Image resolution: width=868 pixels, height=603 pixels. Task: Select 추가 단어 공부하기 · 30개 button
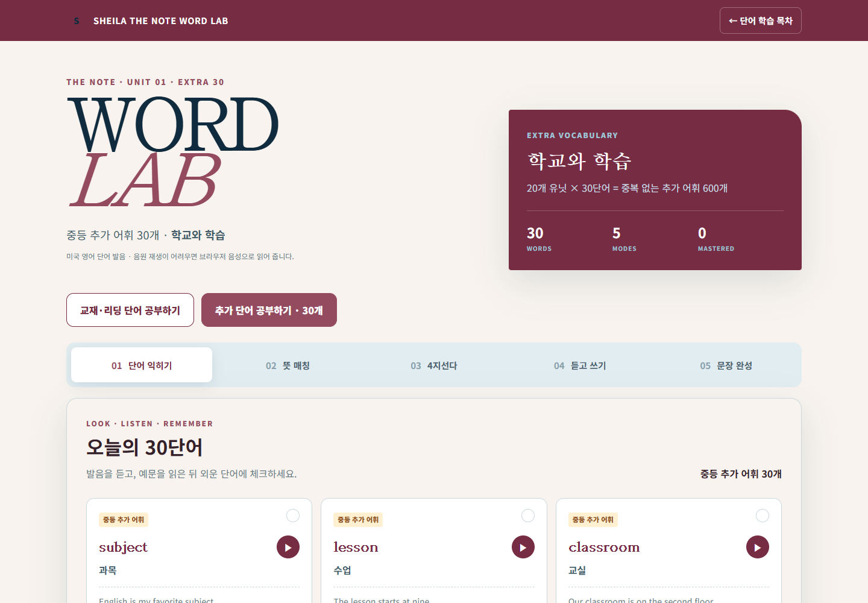[x=269, y=310]
